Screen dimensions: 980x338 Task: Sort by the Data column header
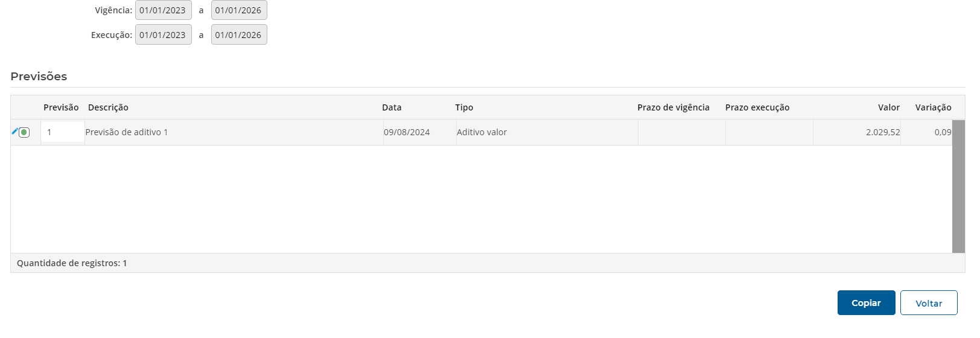click(x=392, y=107)
